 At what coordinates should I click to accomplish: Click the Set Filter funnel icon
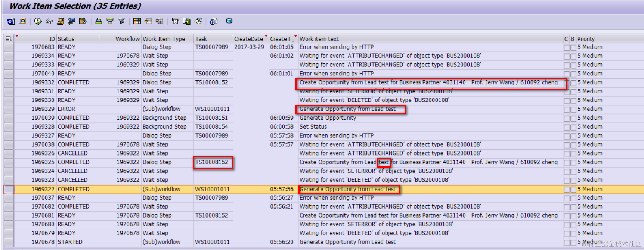[x=121, y=21]
